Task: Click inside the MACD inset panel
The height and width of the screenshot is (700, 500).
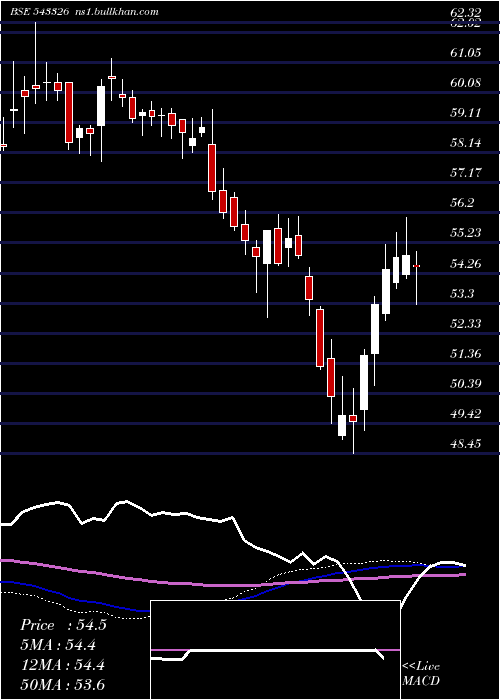Action: pyautogui.click(x=275, y=650)
